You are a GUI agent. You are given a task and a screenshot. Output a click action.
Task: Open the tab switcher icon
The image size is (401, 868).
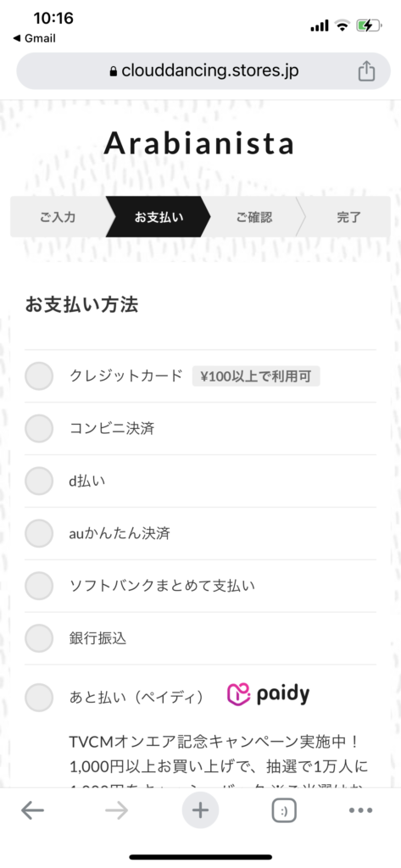tap(284, 810)
